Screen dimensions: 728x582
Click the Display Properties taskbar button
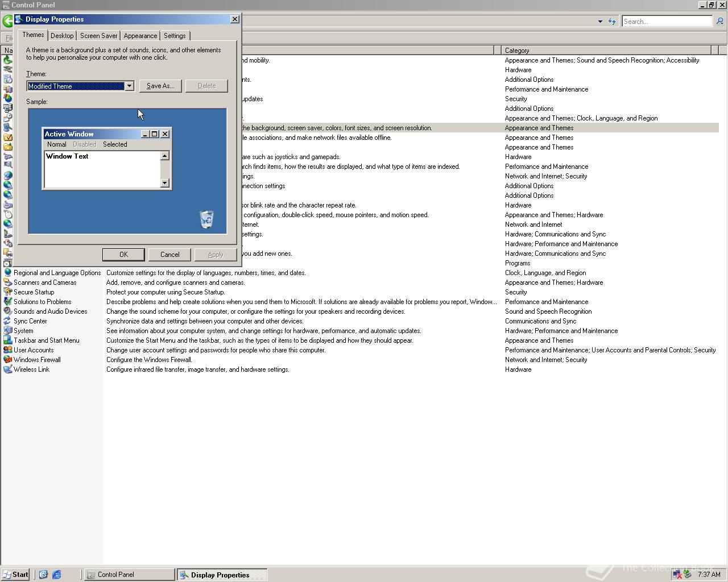[222, 575]
